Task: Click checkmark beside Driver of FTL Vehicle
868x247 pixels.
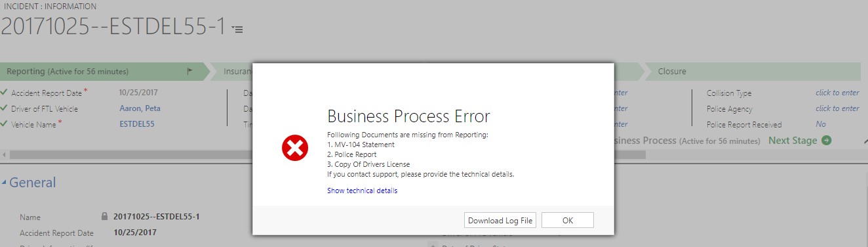Action: click(x=5, y=108)
